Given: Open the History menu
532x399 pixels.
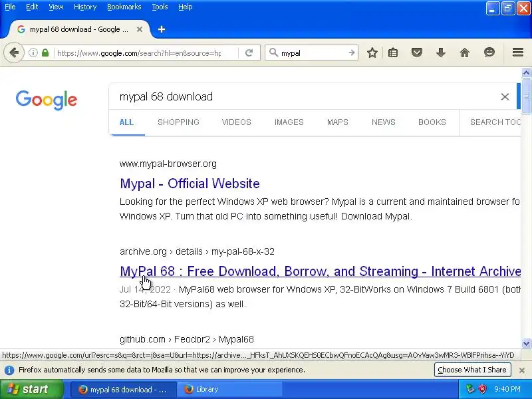Looking at the screenshot, I should click(x=85, y=7).
